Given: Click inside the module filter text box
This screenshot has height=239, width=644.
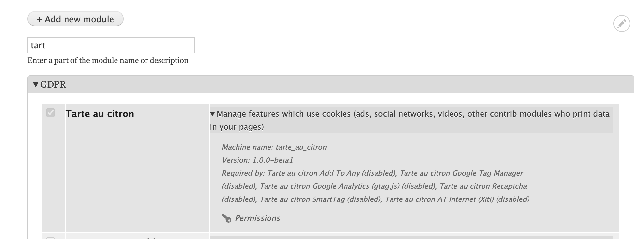Looking at the screenshot, I should coord(111,45).
